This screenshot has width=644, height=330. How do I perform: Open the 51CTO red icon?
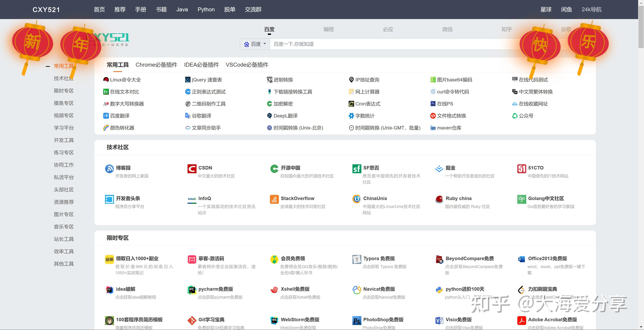(521, 169)
